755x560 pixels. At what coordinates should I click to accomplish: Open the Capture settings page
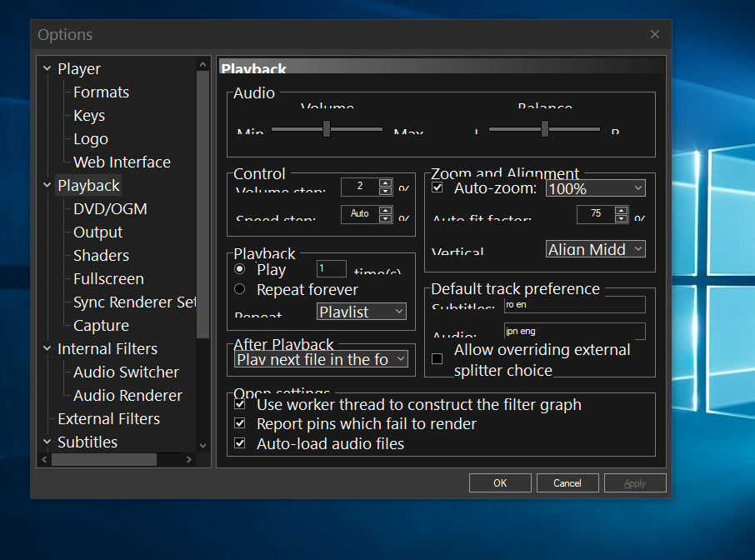(101, 325)
